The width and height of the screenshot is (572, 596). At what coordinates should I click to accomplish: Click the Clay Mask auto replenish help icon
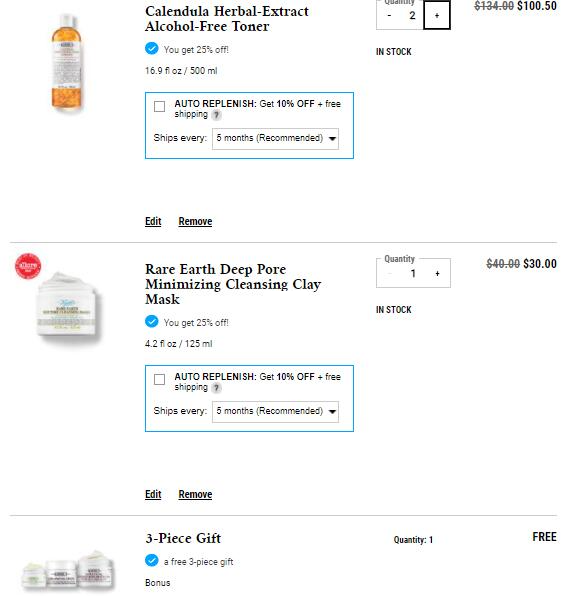[216, 388]
